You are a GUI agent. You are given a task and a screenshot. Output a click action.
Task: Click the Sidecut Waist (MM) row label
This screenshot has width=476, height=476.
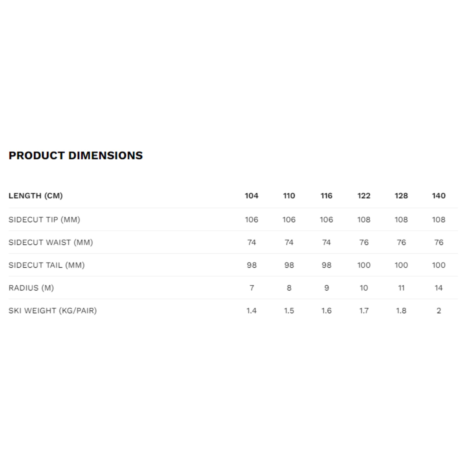(x=51, y=242)
